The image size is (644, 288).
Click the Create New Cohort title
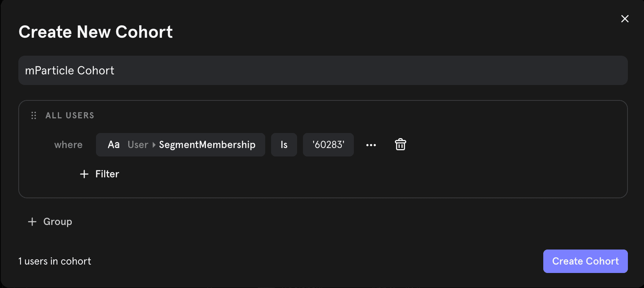(96, 32)
